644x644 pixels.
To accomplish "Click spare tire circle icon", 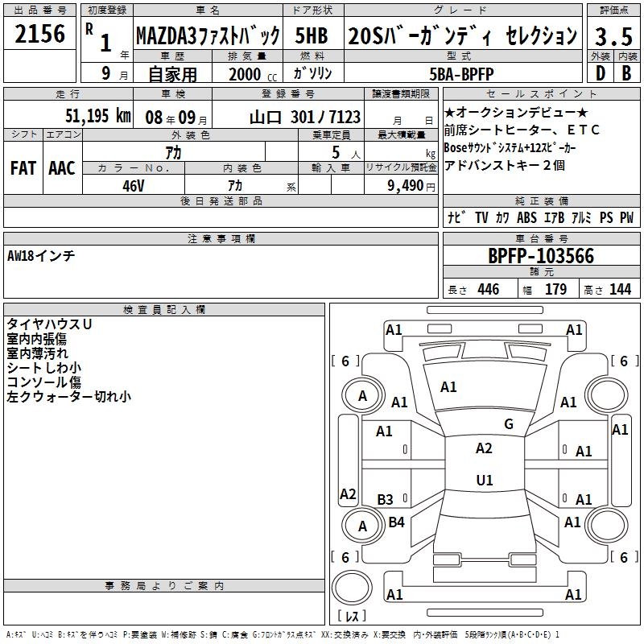I will tap(352, 588).
